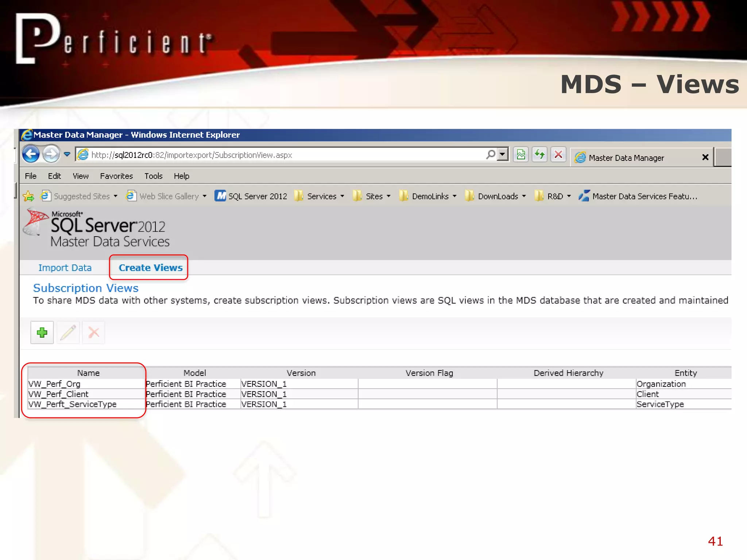Click the Compatibility View icon
This screenshot has height=560, width=747.
[x=521, y=155]
